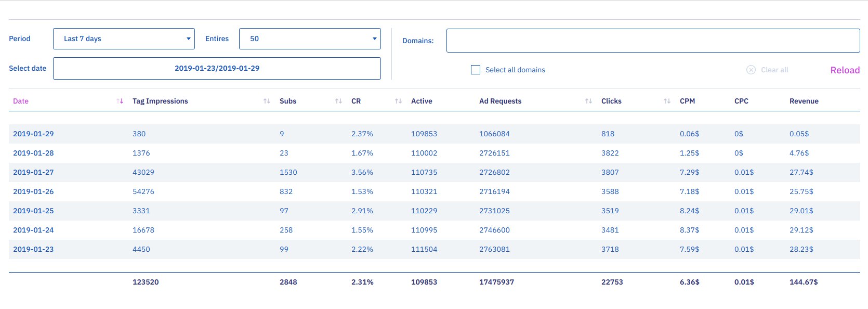Image resolution: width=868 pixels, height=309 pixels.
Task: Sort by Date column arrows icon
Action: [x=120, y=101]
